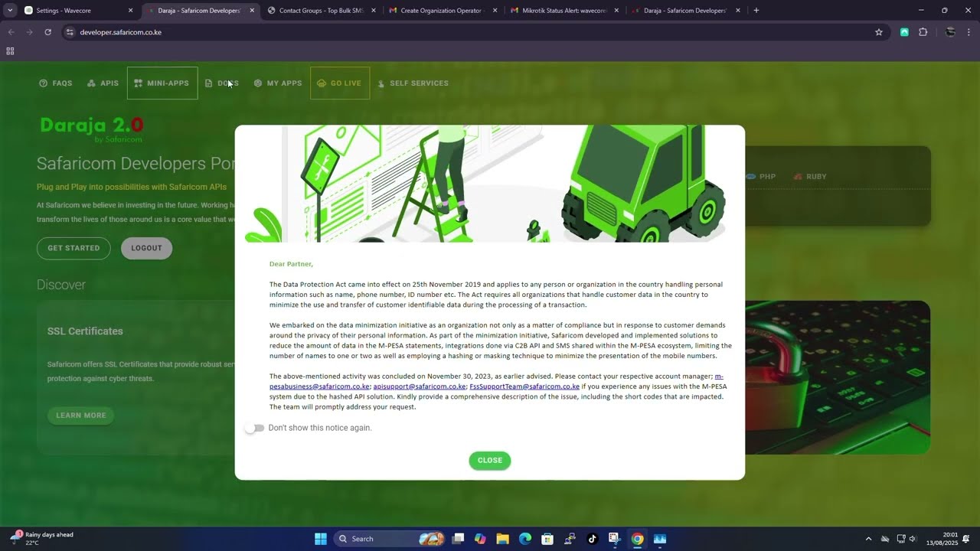Open the Chrome profile avatar

950,32
